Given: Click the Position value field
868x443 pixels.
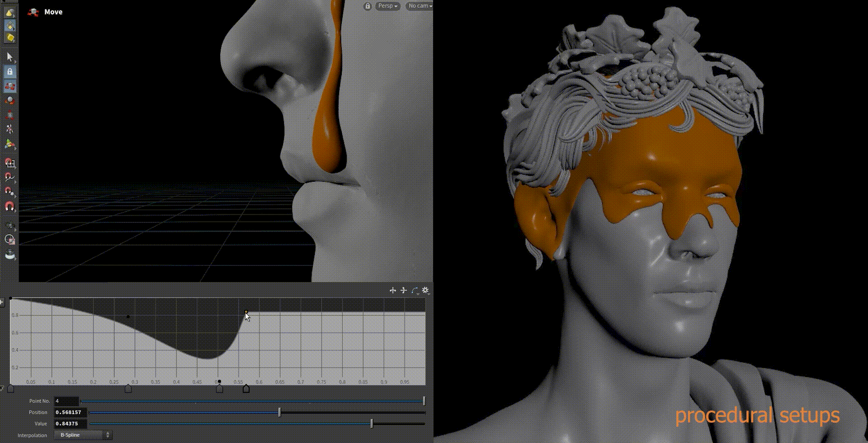Looking at the screenshot, I should (x=70, y=412).
